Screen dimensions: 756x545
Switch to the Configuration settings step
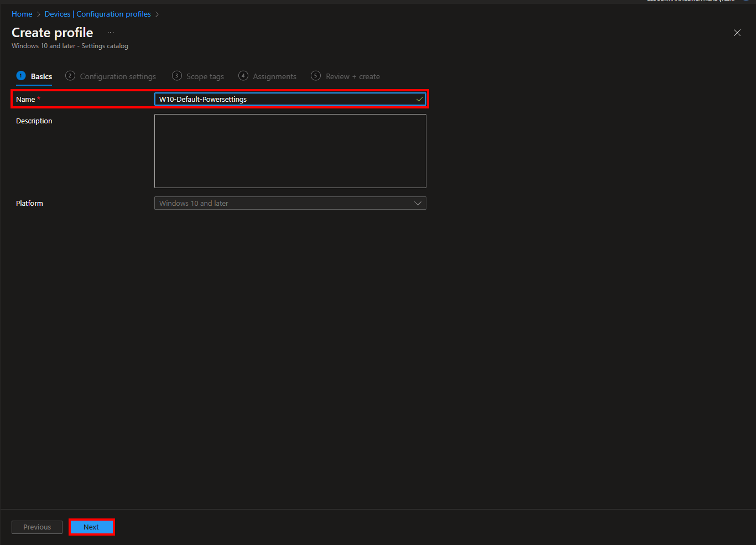point(118,76)
